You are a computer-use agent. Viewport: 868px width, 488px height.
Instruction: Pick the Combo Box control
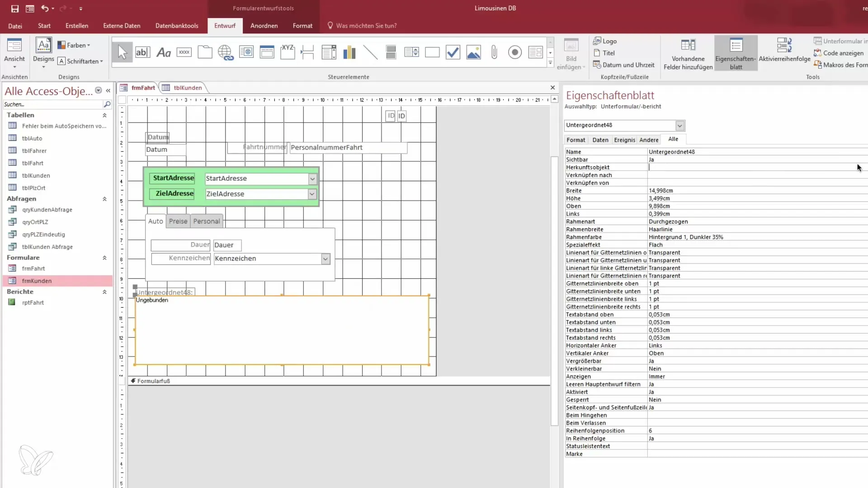tap(329, 52)
